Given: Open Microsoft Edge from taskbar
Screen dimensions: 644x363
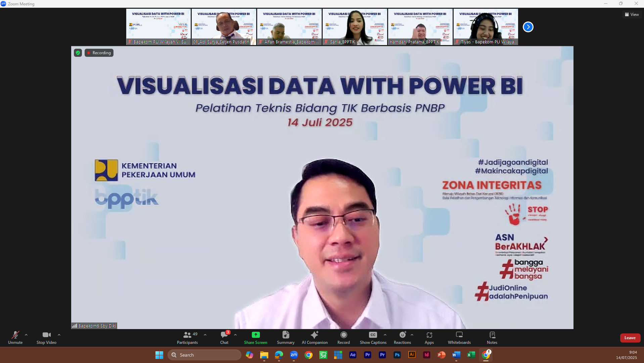Looking at the screenshot, I should 279,355.
